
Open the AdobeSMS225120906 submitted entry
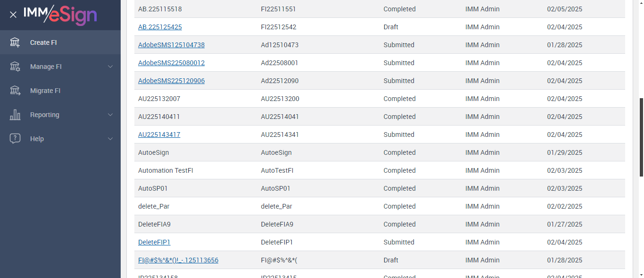pos(171,81)
